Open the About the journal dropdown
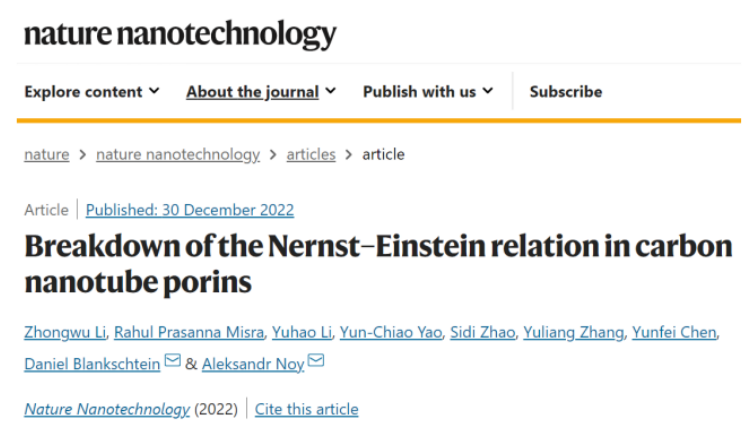The width and height of the screenshot is (745, 443). (261, 91)
